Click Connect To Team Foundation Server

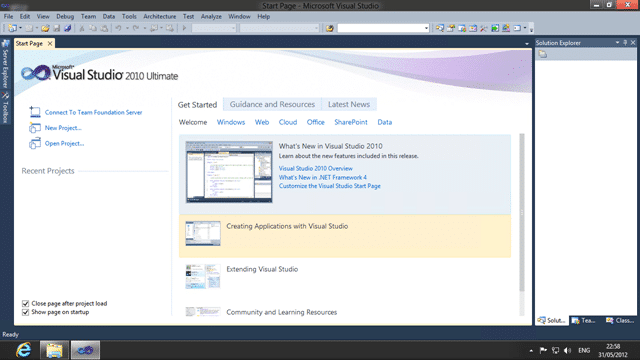pyautogui.click(x=93, y=112)
